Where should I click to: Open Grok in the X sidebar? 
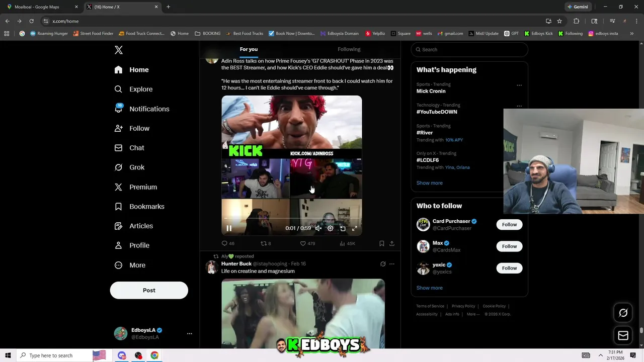pyautogui.click(x=130, y=167)
